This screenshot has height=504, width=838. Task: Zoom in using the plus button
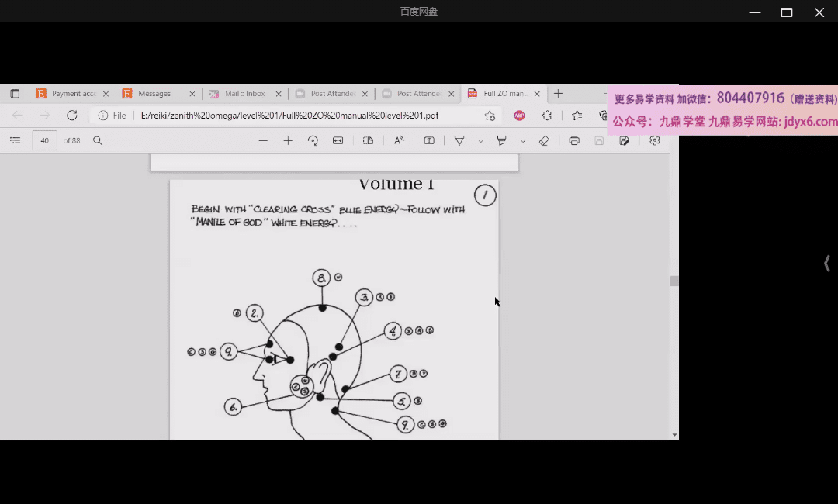point(288,140)
